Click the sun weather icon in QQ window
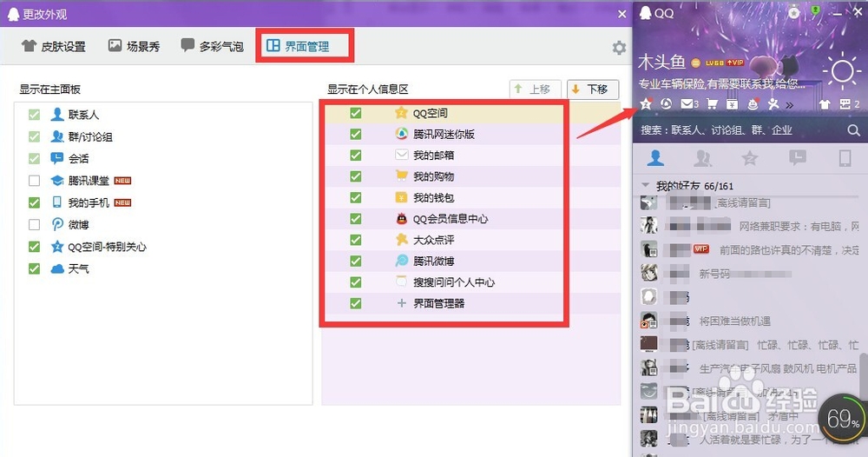 click(x=842, y=71)
